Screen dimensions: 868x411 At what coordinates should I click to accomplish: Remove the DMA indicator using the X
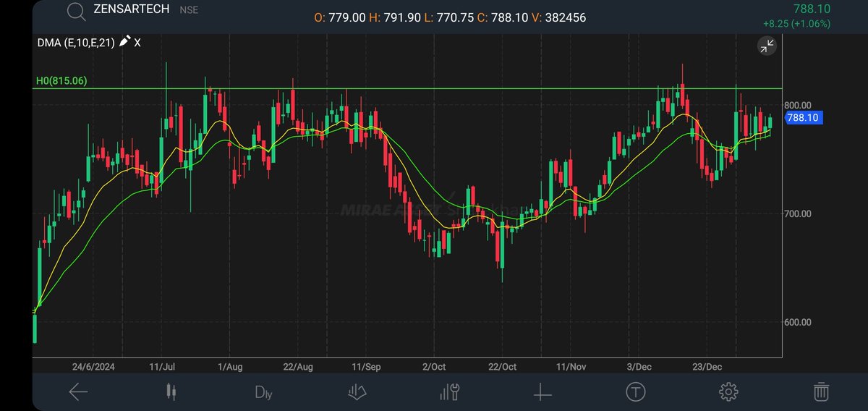pyautogui.click(x=137, y=43)
